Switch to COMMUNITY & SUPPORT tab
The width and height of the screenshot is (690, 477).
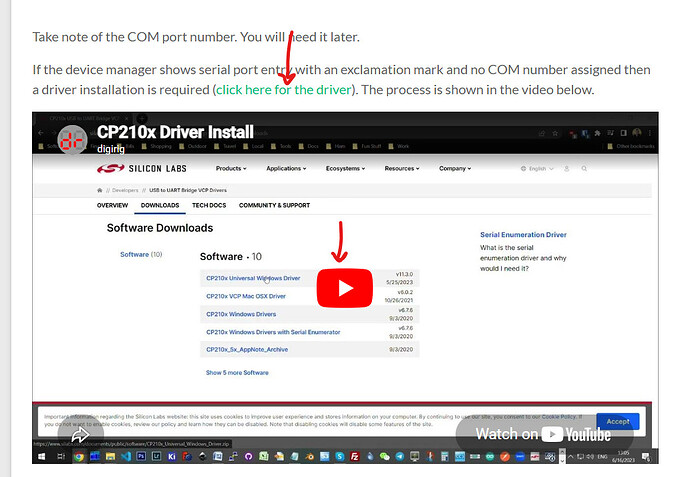pyautogui.click(x=275, y=205)
